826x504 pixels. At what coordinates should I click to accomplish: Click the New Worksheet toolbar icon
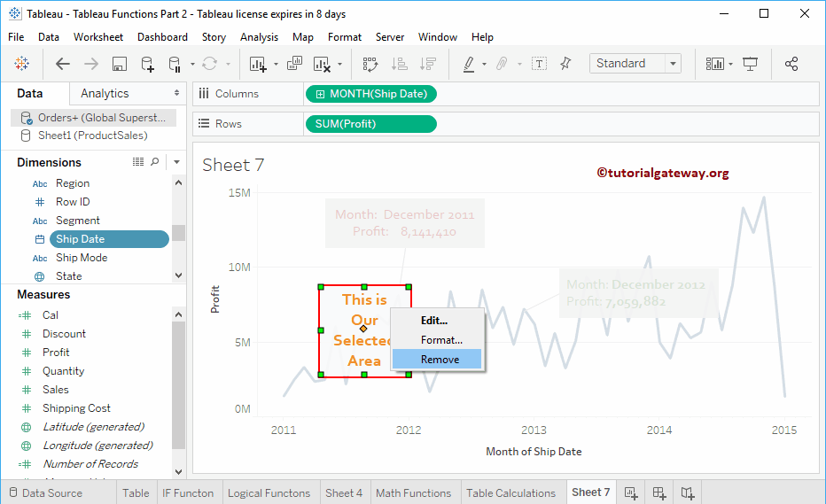click(258, 64)
